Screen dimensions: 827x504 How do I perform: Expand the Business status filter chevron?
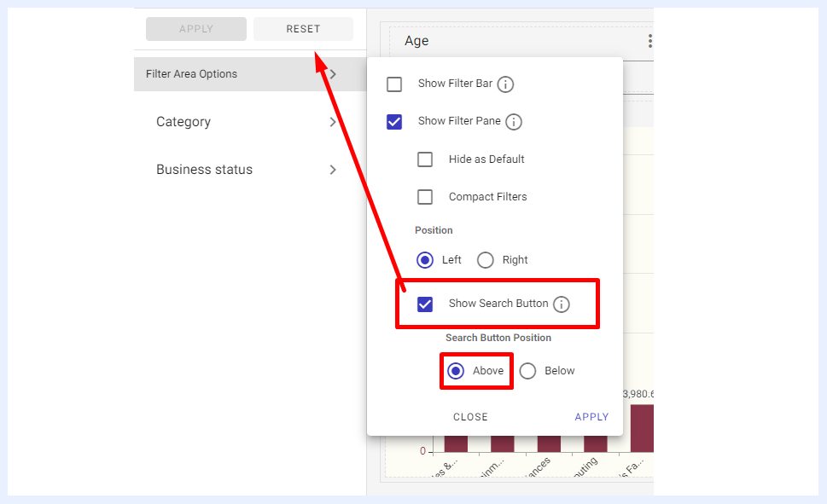[x=333, y=170]
